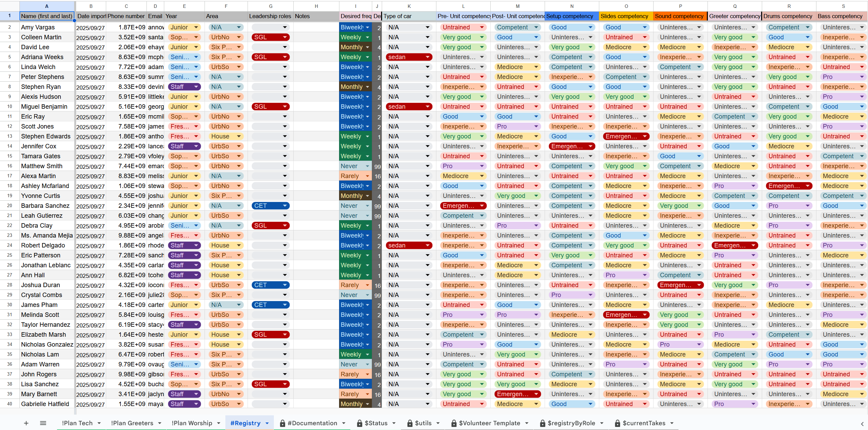
Task: Click the add sheet plus icon
Action: pos(26,423)
